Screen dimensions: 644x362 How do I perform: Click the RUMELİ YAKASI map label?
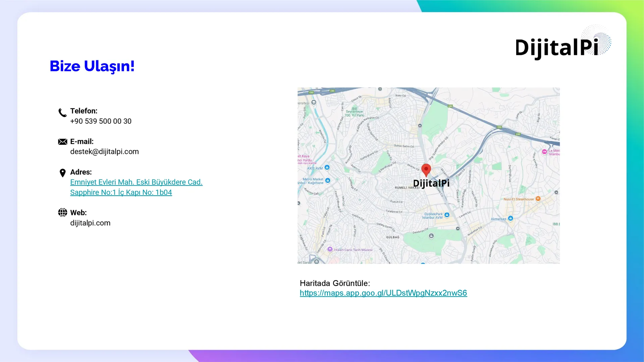407,188
